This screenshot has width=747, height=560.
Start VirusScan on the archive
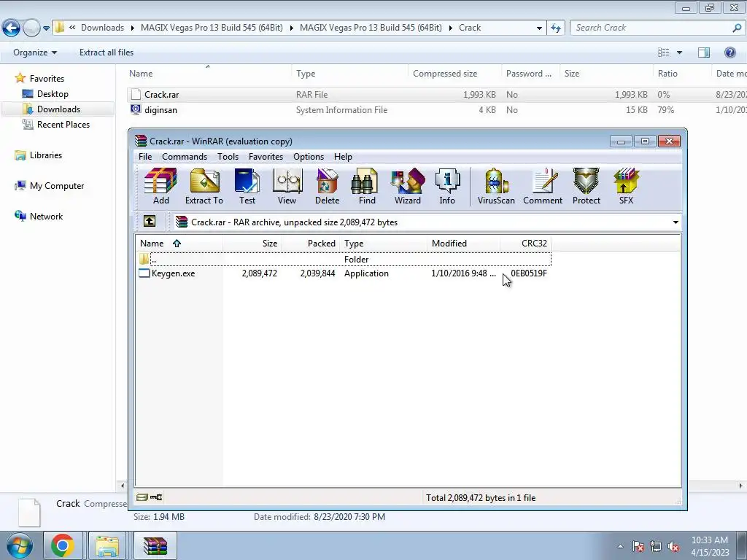click(496, 186)
